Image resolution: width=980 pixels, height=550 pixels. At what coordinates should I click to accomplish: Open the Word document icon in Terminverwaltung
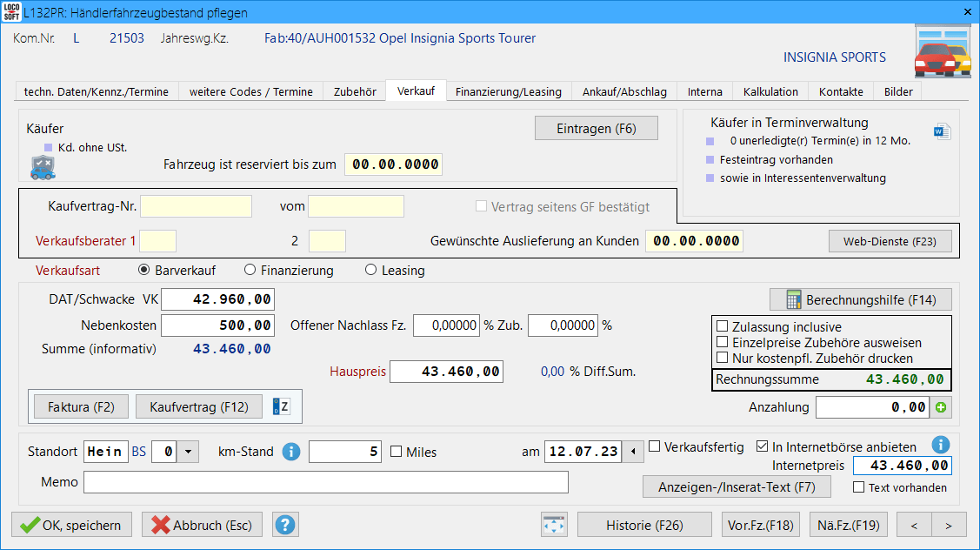click(942, 131)
